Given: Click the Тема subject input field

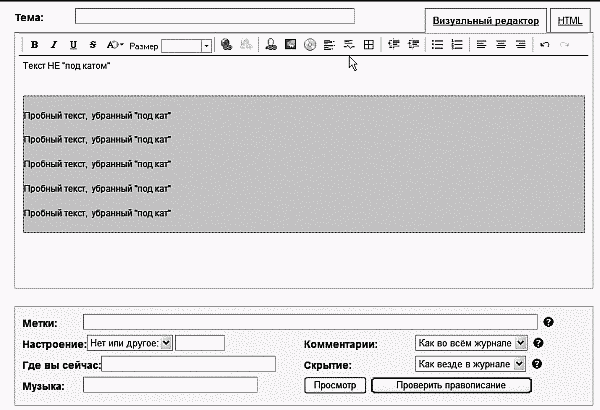Looking at the screenshot, I should click(215, 16).
